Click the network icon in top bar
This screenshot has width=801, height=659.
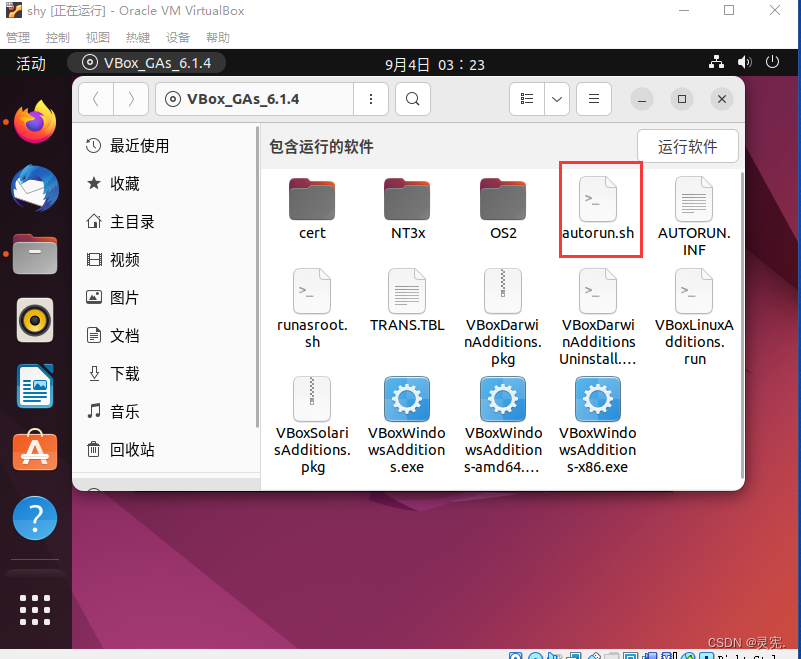pyautogui.click(x=716, y=62)
